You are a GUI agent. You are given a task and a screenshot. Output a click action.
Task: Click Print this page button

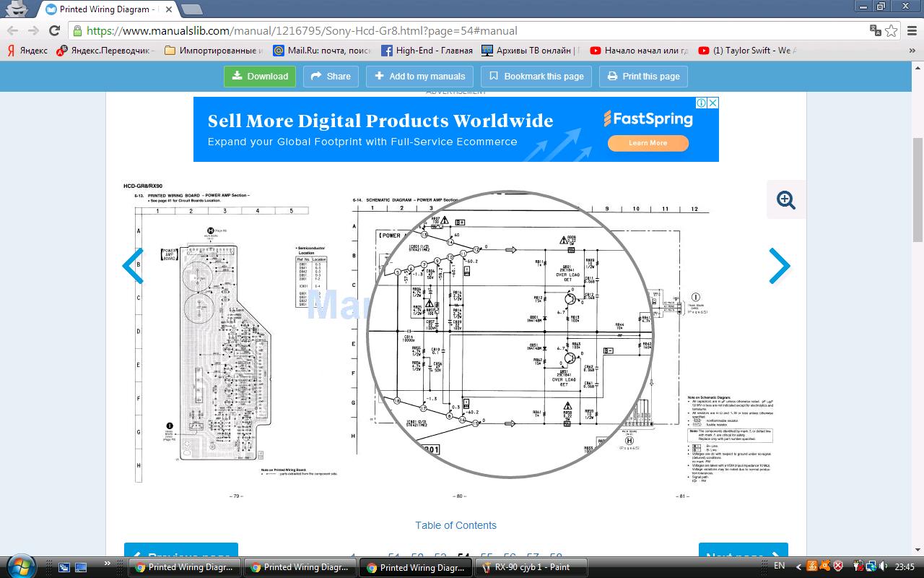pyautogui.click(x=643, y=76)
